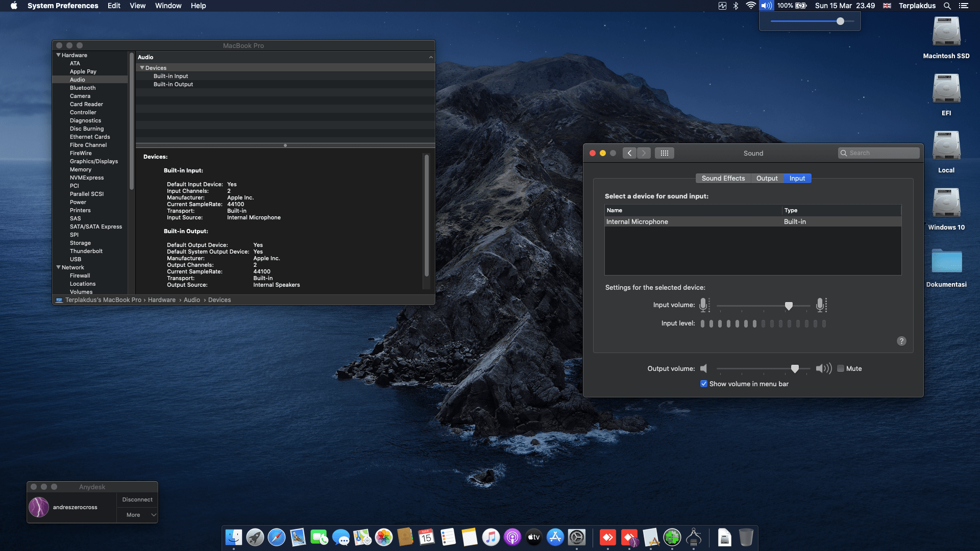
Task: Open Calendar showing 15 in dock
Action: pos(427,537)
